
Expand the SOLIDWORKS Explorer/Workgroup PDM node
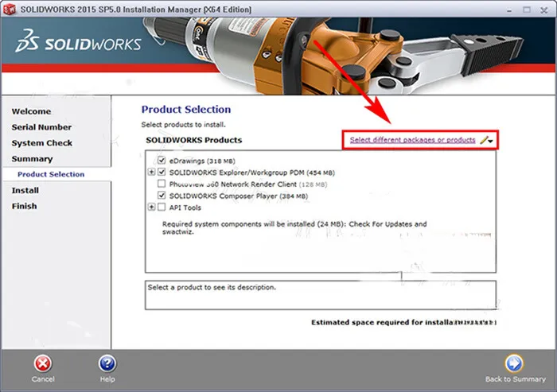coord(151,173)
